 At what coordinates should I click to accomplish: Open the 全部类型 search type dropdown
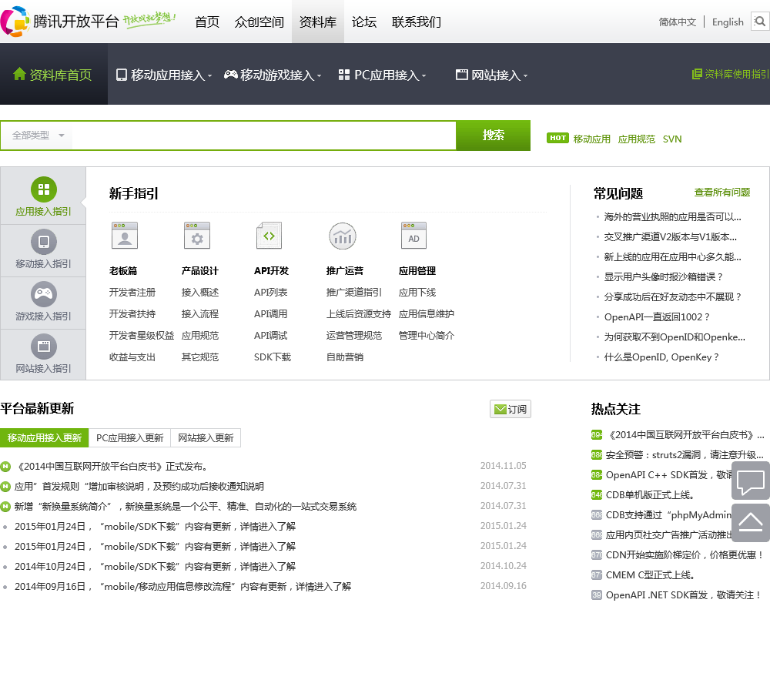pyautogui.click(x=38, y=136)
